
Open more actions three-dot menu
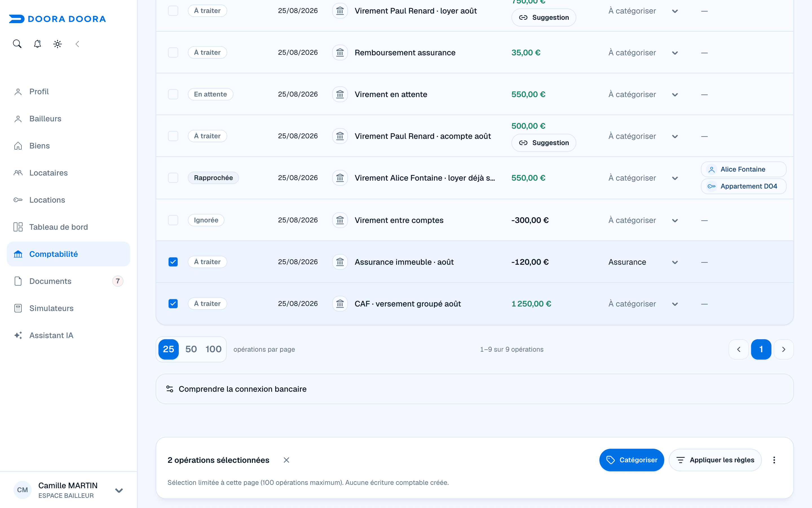774,460
